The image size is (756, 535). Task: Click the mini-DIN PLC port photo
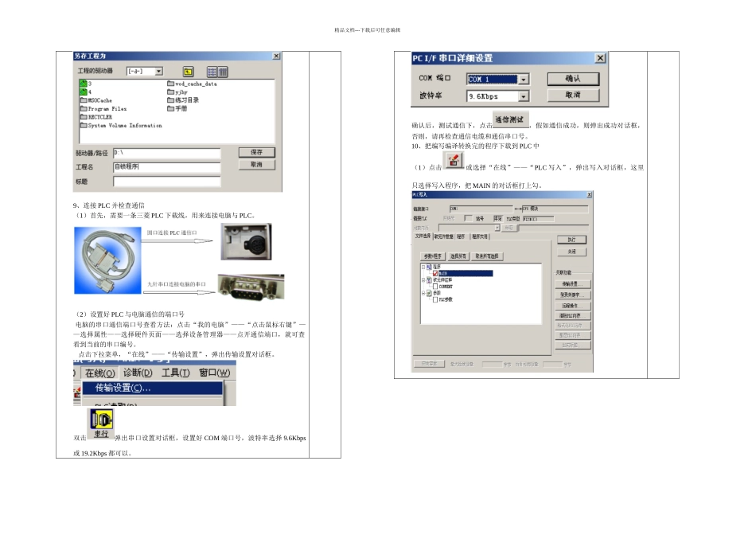246,241
